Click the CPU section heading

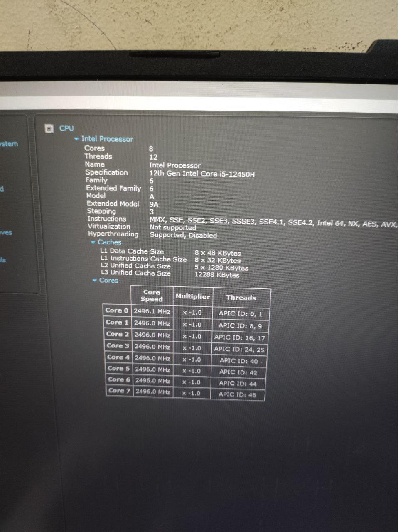coord(66,128)
